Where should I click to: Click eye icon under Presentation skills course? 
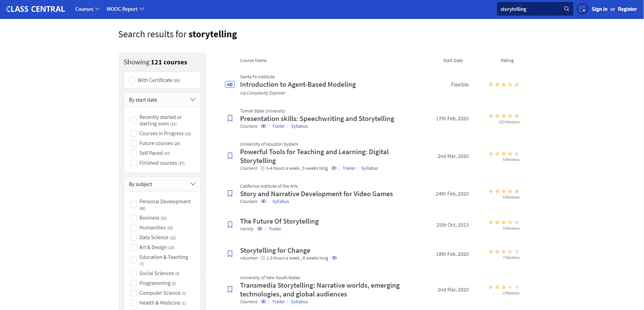coord(264,126)
